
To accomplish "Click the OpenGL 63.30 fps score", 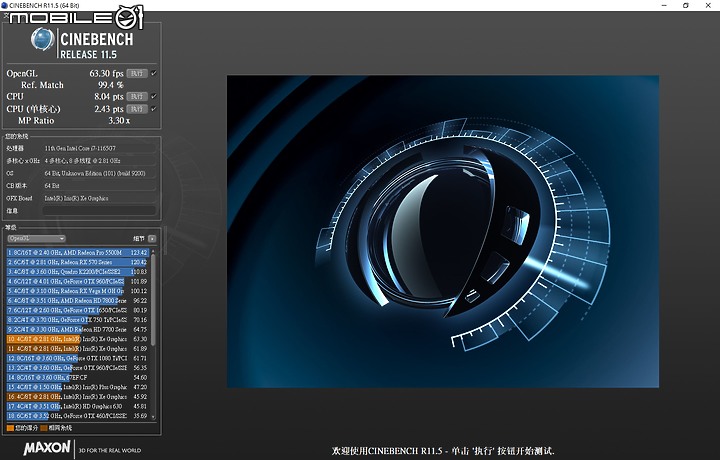I will point(107,73).
